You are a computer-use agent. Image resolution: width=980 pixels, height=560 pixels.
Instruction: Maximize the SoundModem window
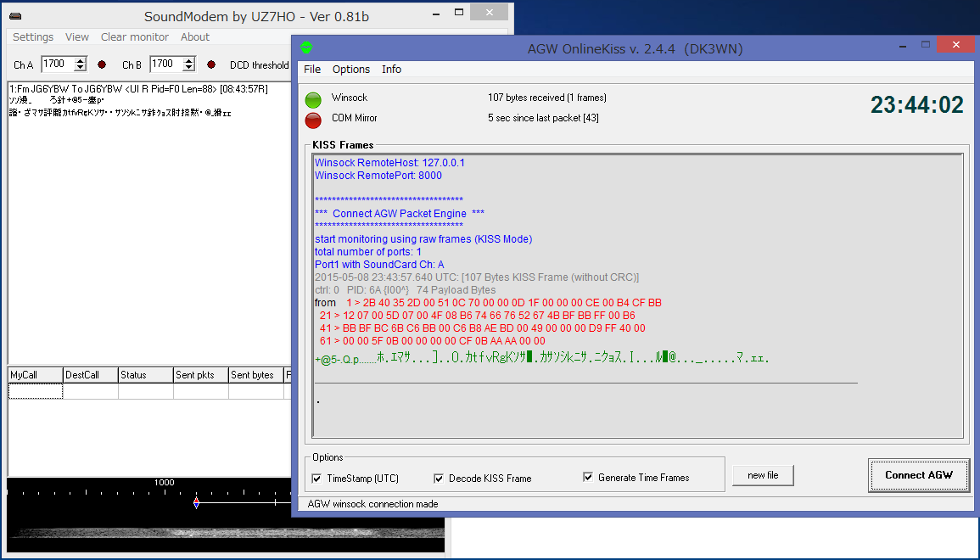coord(459,12)
